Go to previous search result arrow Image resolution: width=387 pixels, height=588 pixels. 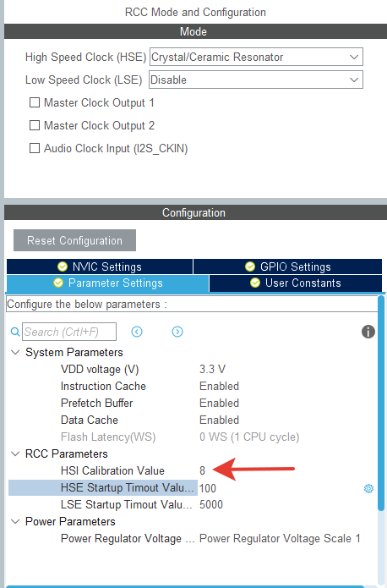tap(137, 332)
